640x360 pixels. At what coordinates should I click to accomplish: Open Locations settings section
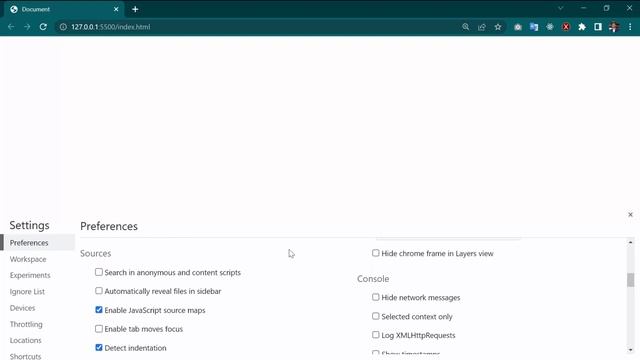[26, 340]
